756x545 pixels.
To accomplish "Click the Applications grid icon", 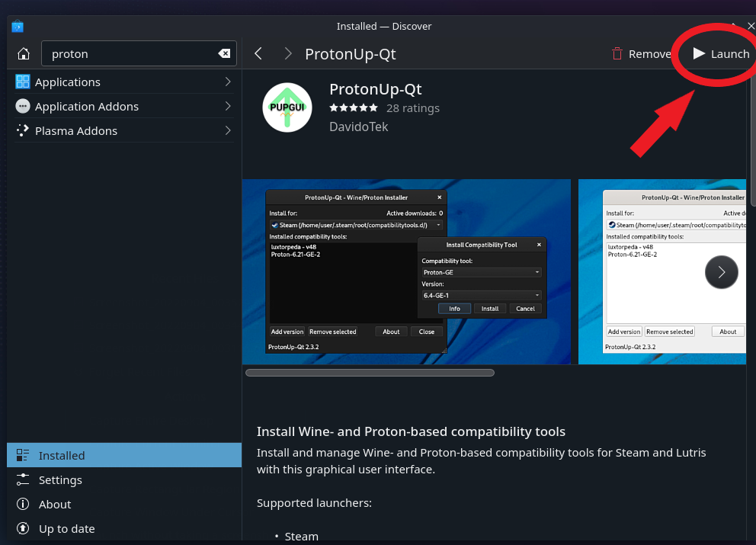I will pos(23,82).
